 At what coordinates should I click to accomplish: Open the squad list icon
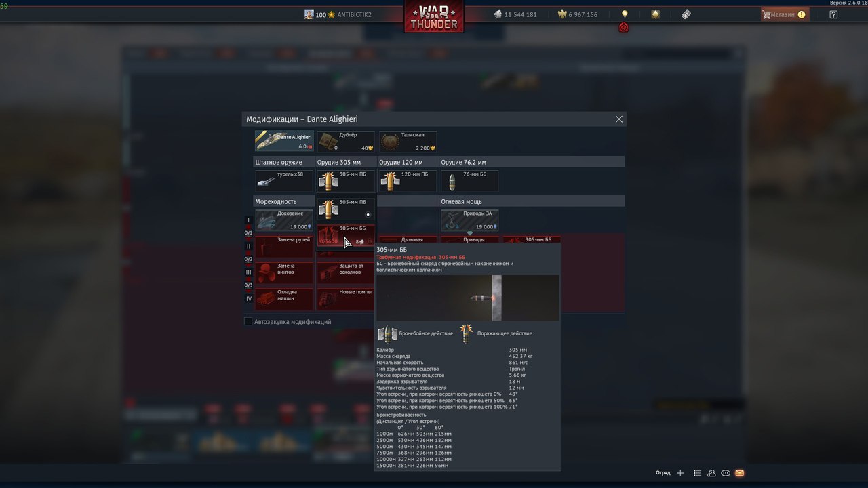coord(697,473)
